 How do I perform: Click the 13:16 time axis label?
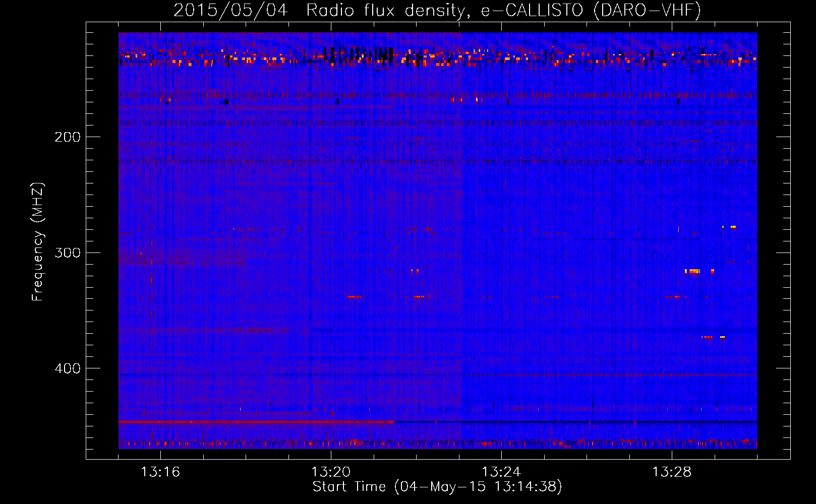(160, 472)
